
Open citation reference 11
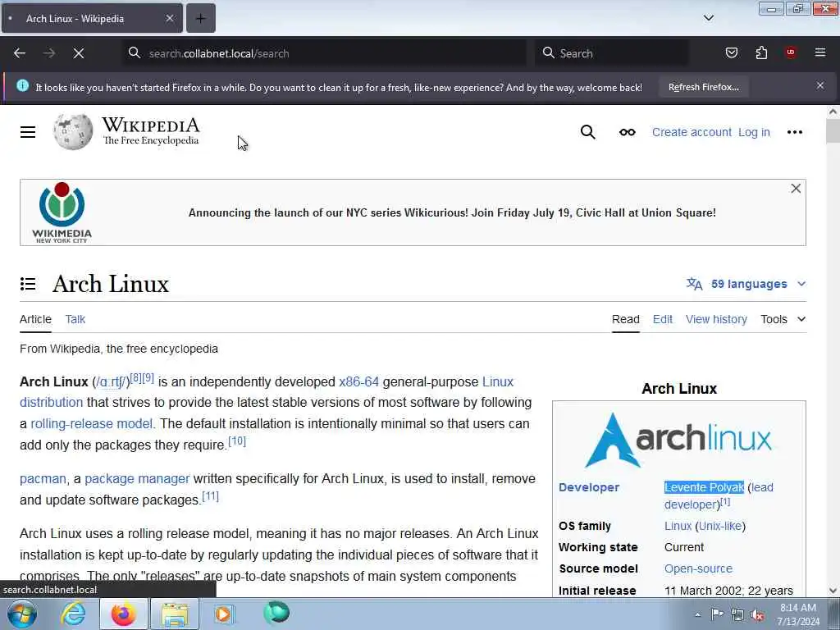[x=211, y=496]
